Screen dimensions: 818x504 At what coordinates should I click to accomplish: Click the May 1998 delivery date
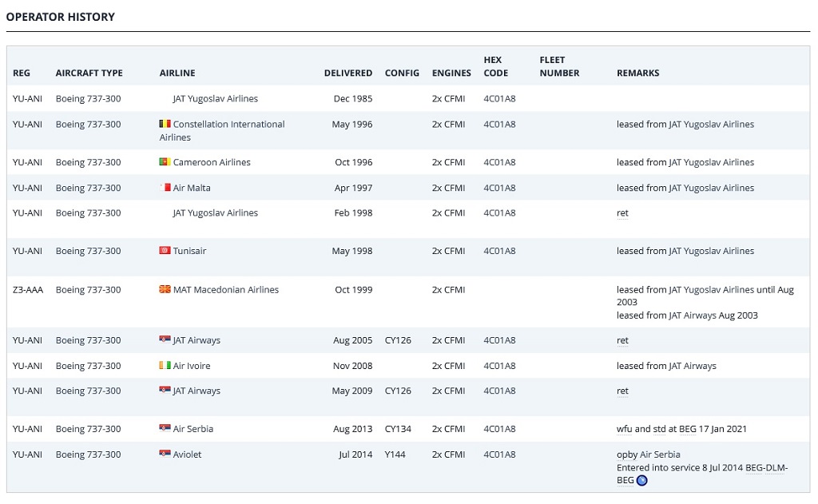coord(352,251)
